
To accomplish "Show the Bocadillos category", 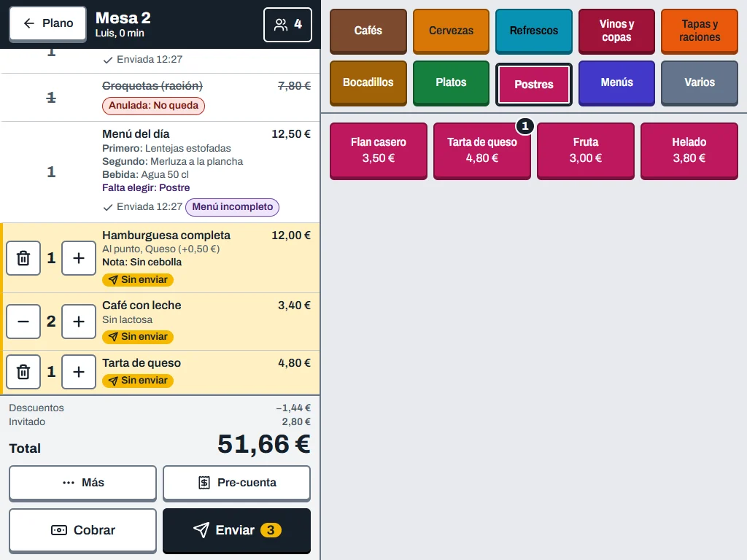I will coord(368,82).
